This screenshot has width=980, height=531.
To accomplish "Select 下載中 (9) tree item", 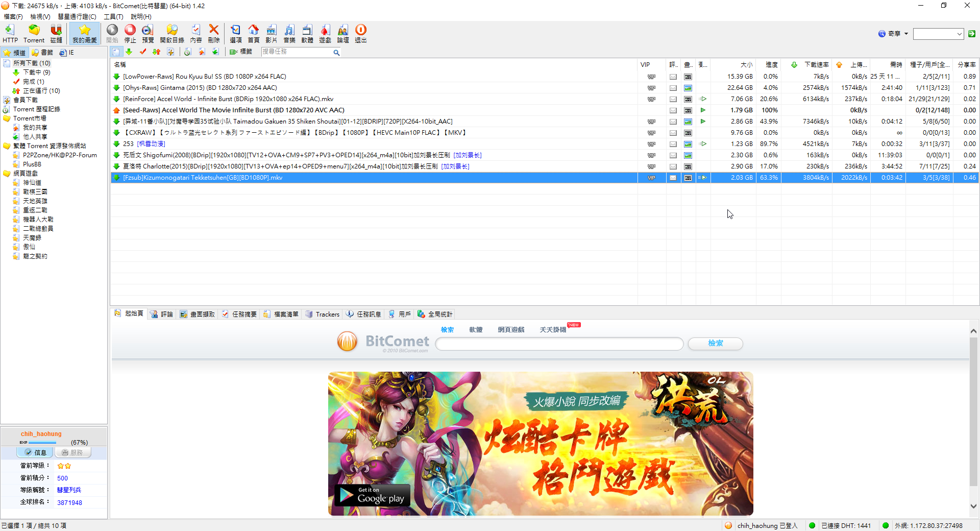I will (x=36, y=73).
